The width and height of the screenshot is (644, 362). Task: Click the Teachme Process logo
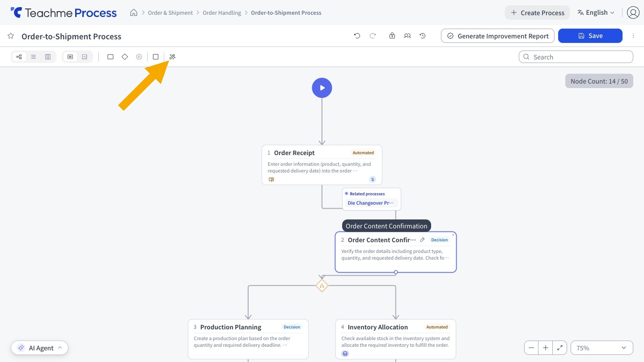click(64, 13)
